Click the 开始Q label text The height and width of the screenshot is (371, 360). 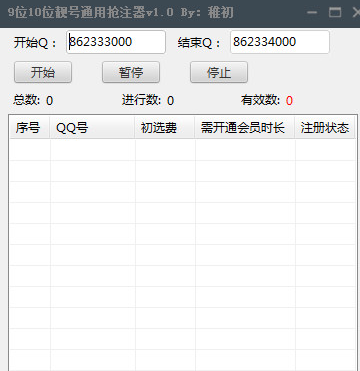tap(35, 43)
